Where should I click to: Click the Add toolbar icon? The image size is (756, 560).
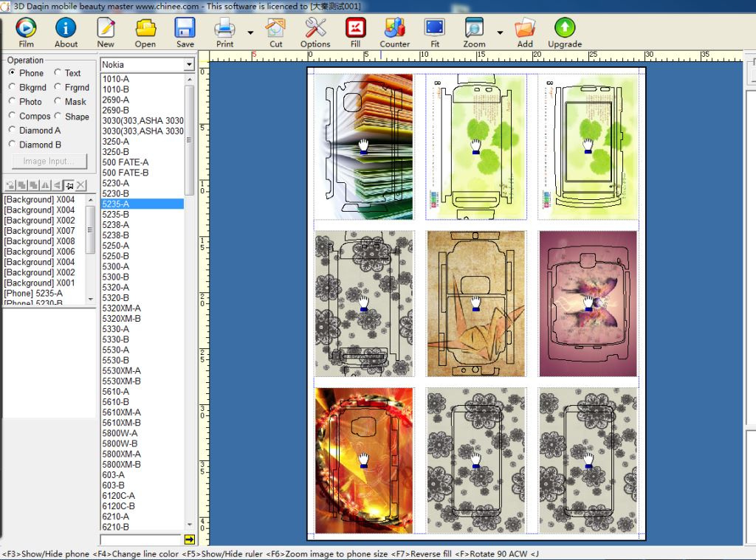(x=525, y=32)
